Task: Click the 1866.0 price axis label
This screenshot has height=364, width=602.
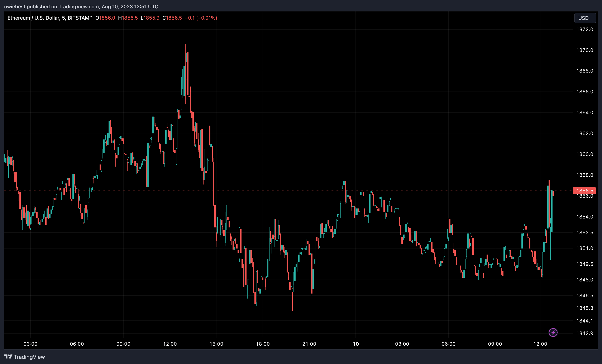Action: coord(585,92)
